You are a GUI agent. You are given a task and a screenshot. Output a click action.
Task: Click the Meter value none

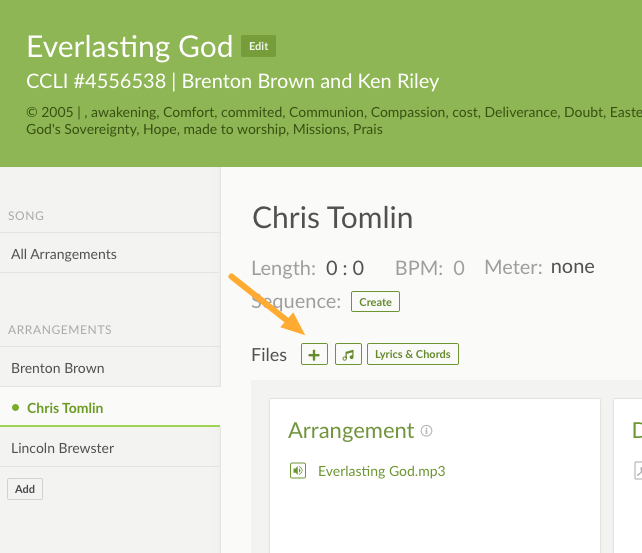(572, 267)
